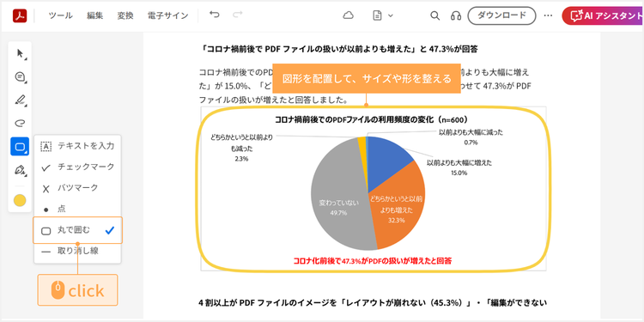
Task: Click the pie chart title コロナ禍前後でのPDFファイルの利用頻度の変化
Action: (371, 119)
